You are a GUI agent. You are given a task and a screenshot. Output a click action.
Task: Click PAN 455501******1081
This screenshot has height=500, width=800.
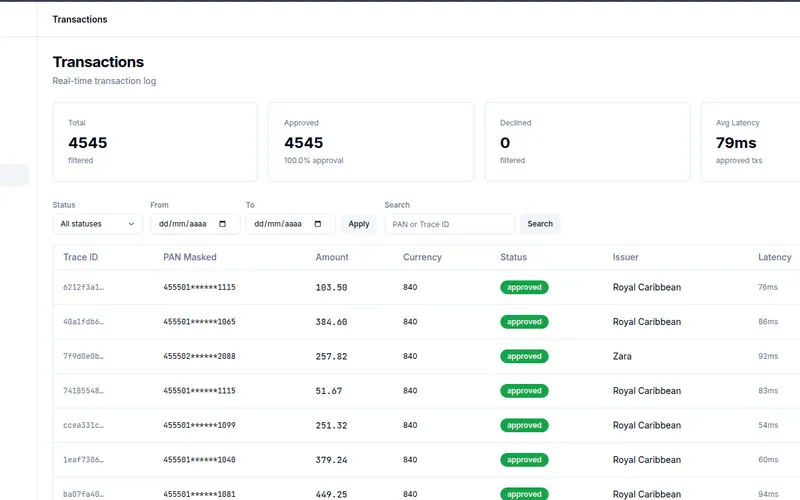tap(199, 494)
